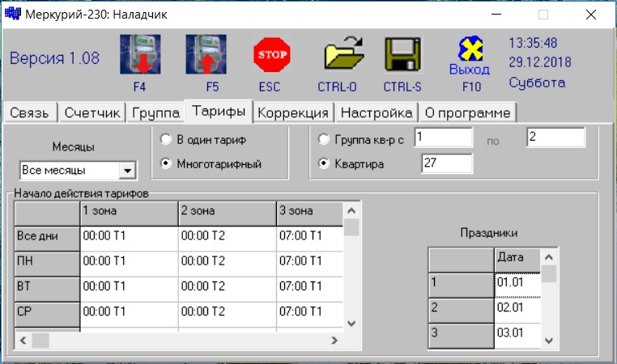This screenshot has width=617, height=364.
Task: Minimize the Меркурий-230 window
Action: pyautogui.click(x=496, y=15)
